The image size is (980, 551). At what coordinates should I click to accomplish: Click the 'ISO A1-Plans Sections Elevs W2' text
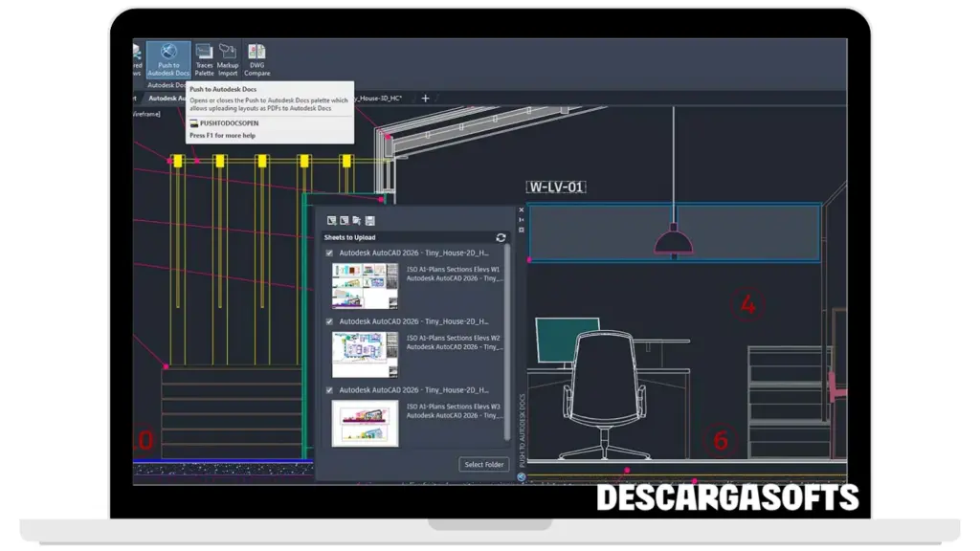point(453,338)
